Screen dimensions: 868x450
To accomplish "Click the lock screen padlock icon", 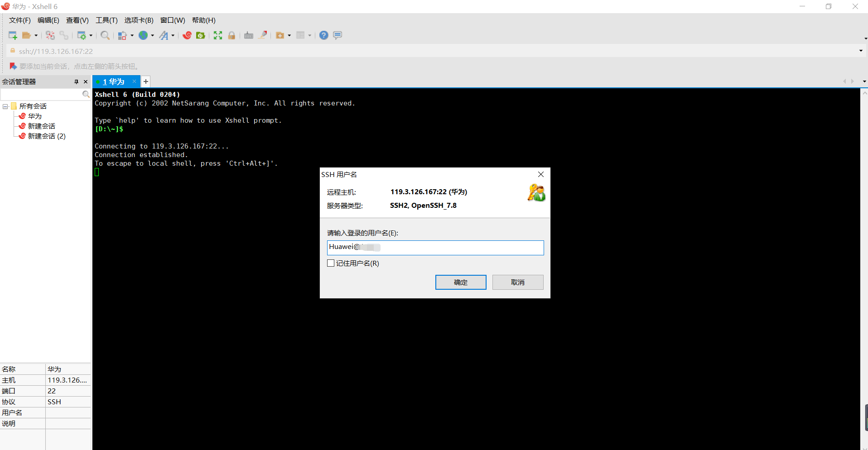I will coord(231,35).
